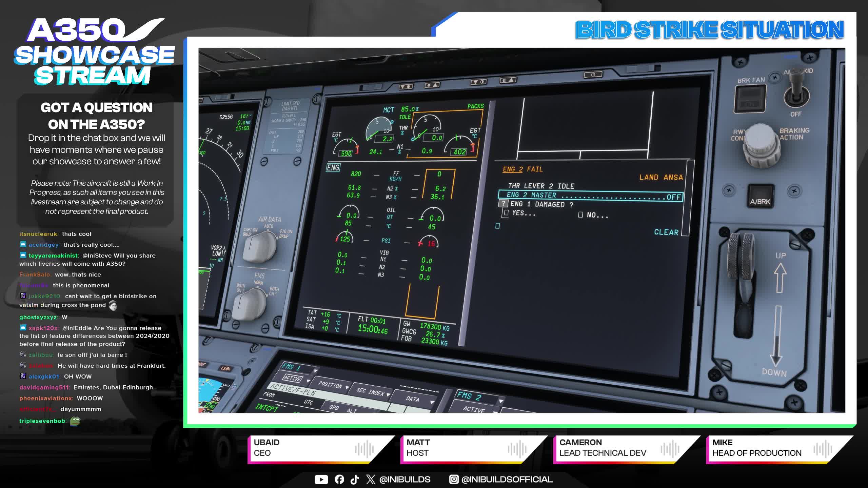
Task: Turn the AIR DATA selector knob
Action: click(x=260, y=247)
